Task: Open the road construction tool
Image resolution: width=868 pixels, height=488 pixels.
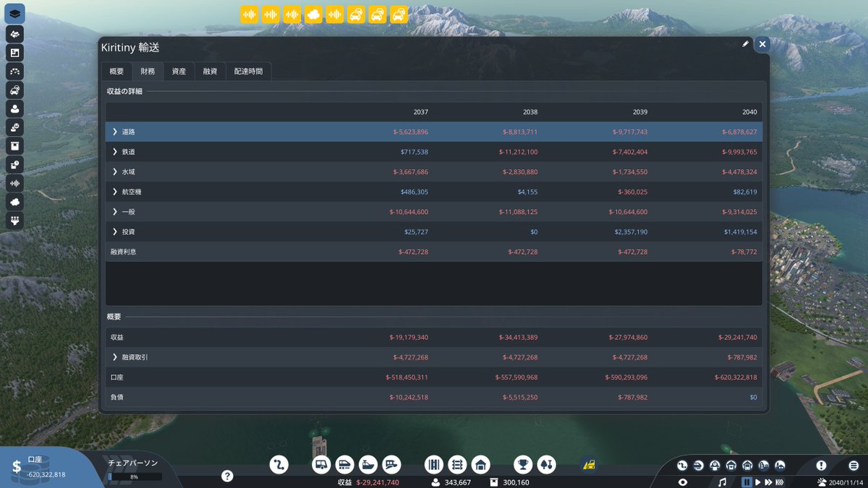Action: click(433, 464)
